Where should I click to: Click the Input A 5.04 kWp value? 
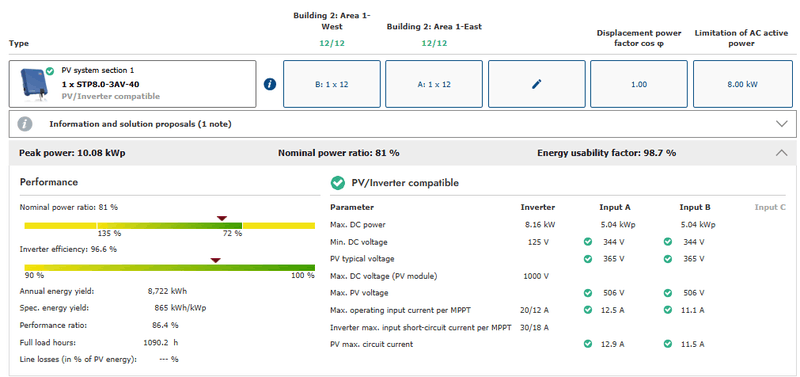click(x=618, y=224)
